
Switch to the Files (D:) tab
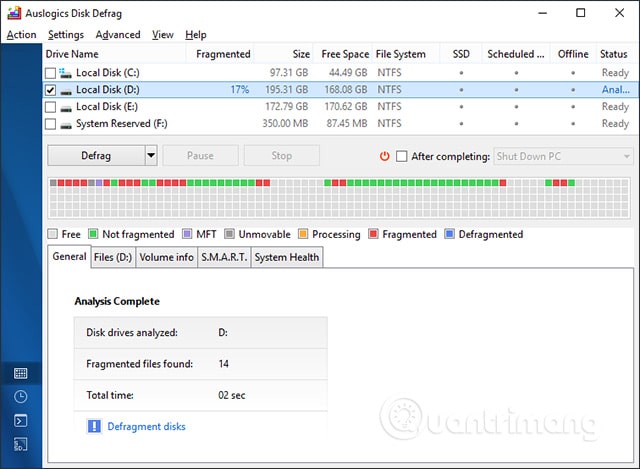coord(113,257)
